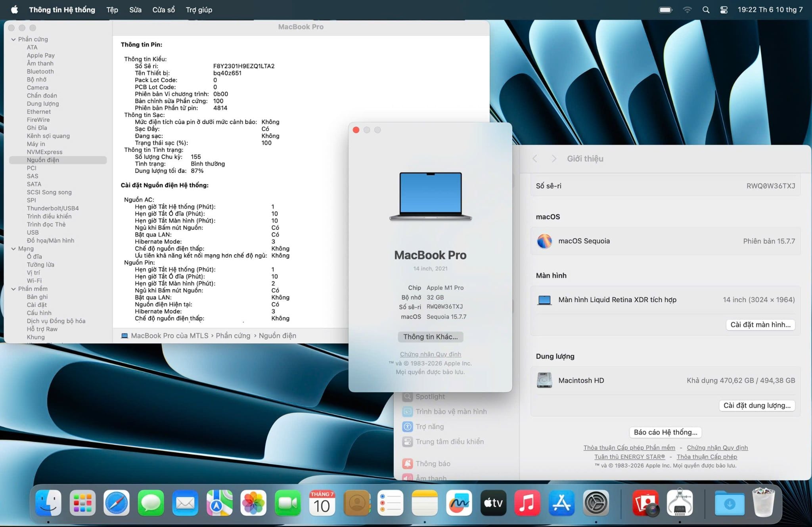
Task: Select Thunderbolt/USB4 in the hardware list
Action: tap(53, 208)
